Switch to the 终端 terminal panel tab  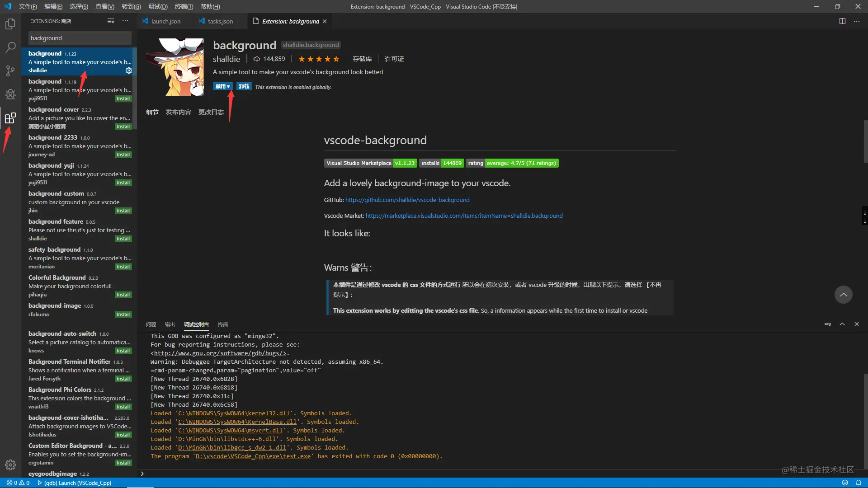click(223, 324)
